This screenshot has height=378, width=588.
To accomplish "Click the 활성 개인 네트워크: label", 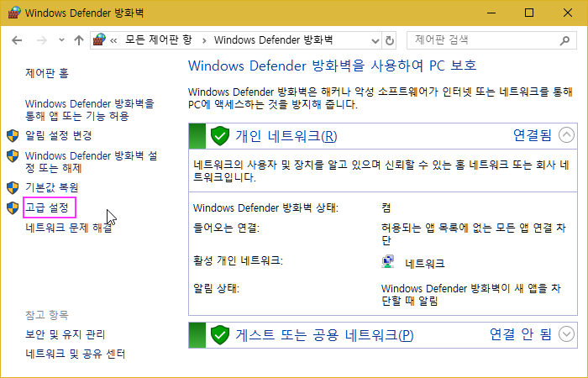I will [238, 260].
